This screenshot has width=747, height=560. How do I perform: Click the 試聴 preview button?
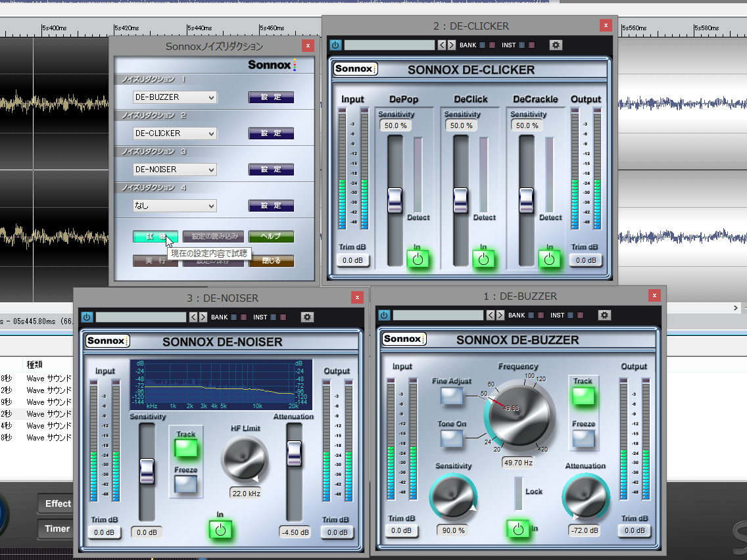155,236
